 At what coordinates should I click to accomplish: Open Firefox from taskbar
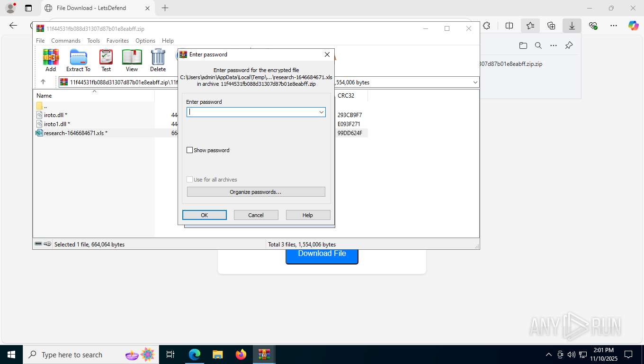click(241, 355)
